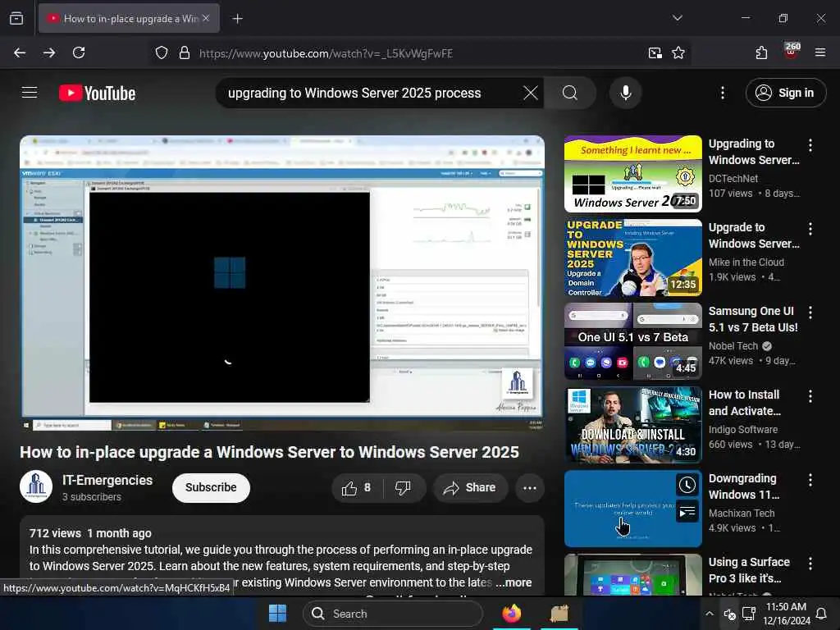840x630 pixels.
Task: Dislike the video with thumbs down
Action: (403, 487)
